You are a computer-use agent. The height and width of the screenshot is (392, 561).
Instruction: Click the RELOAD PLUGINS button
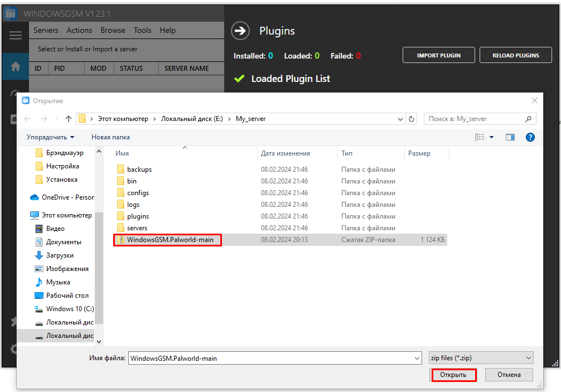[x=516, y=55]
